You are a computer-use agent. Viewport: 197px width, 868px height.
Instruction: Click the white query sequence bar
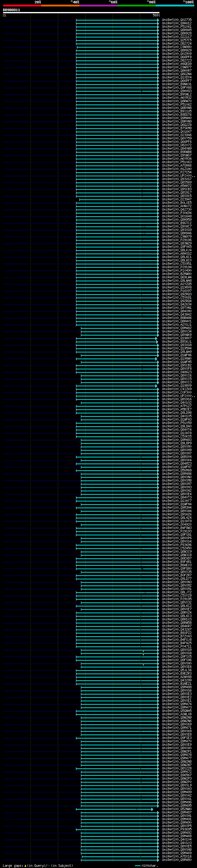pyautogui.click(x=81, y=12)
